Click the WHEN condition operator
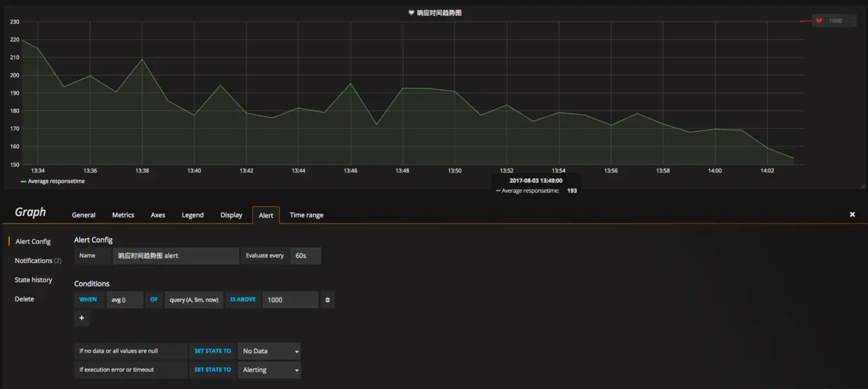The image size is (868, 389). (88, 300)
